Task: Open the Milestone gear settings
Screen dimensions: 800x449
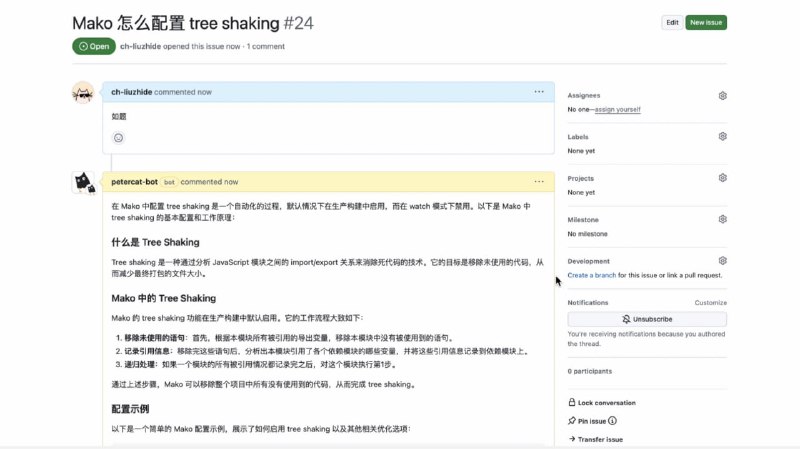Action: (722, 219)
